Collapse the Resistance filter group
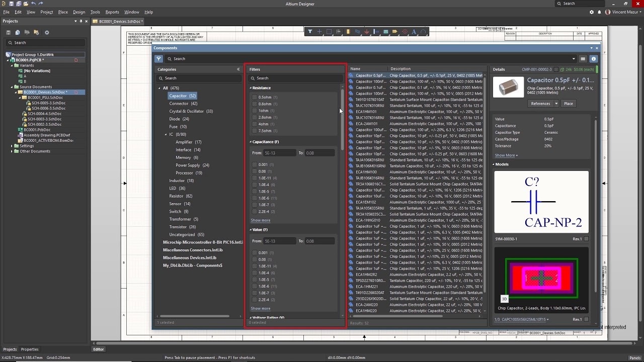644x362 pixels. pos(251,88)
